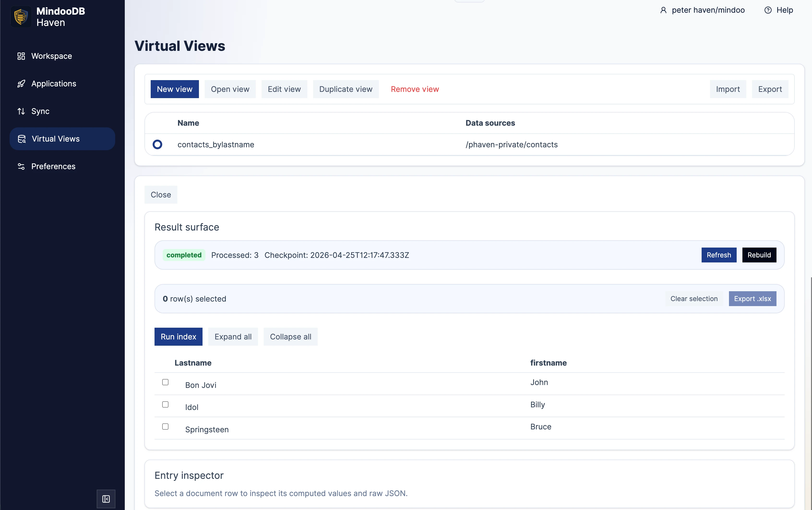Collapse the sidebar using the bottom toggle icon

pyautogui.click(x=106, y=499)
